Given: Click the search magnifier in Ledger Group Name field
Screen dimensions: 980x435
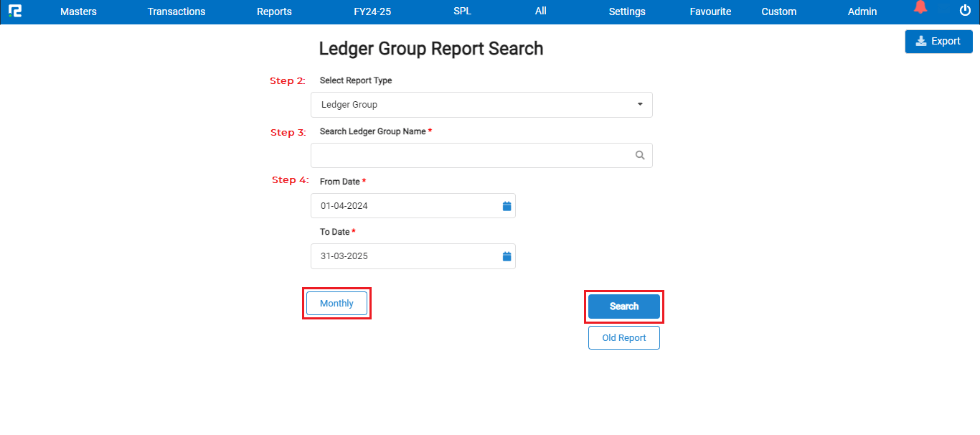Looking at the screenshot, I should 639,155.
